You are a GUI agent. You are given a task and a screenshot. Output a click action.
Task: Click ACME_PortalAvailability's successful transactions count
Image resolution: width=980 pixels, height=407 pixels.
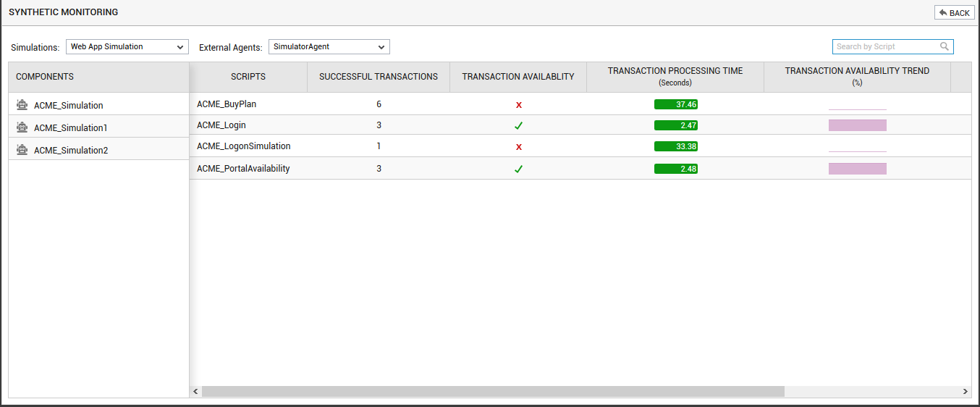pos(379,169)
